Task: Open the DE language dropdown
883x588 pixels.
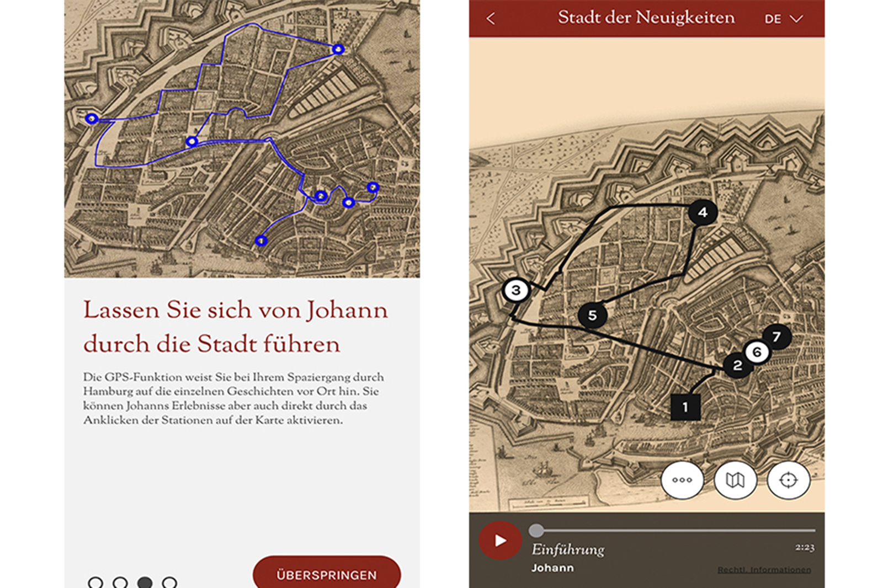Action: pos(783,19)
